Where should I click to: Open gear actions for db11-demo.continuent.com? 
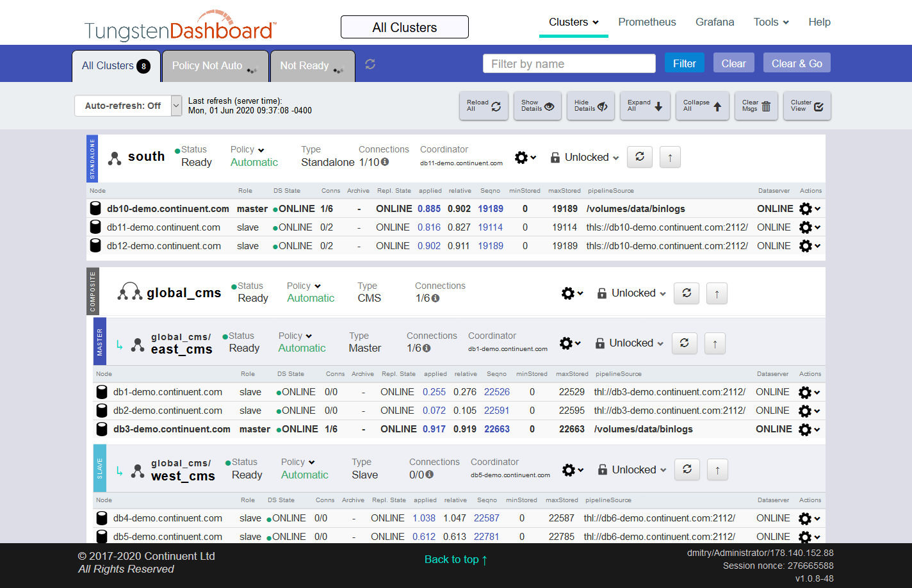pyautogui.click(x=810, y=227)
